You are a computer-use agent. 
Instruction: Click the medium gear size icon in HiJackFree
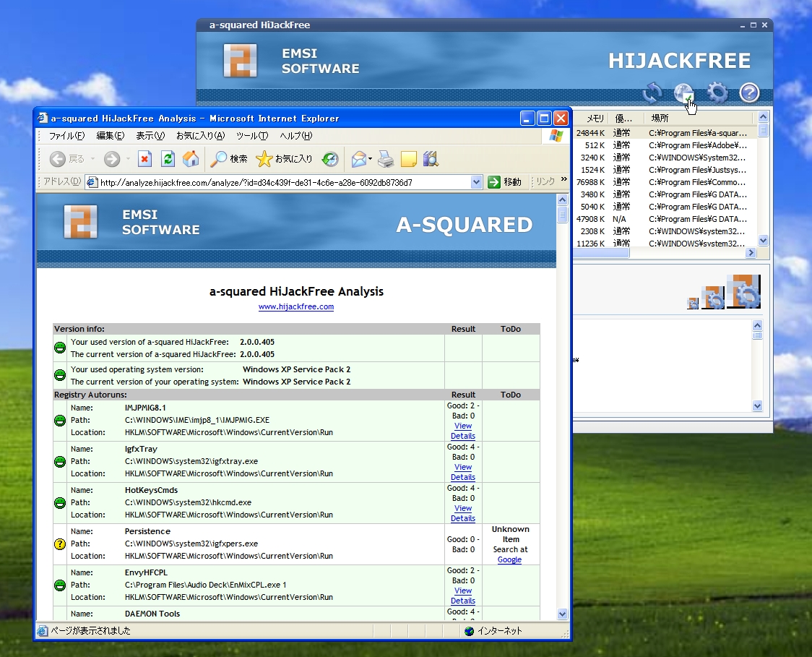pyautogui.click(x=713, y=297)
